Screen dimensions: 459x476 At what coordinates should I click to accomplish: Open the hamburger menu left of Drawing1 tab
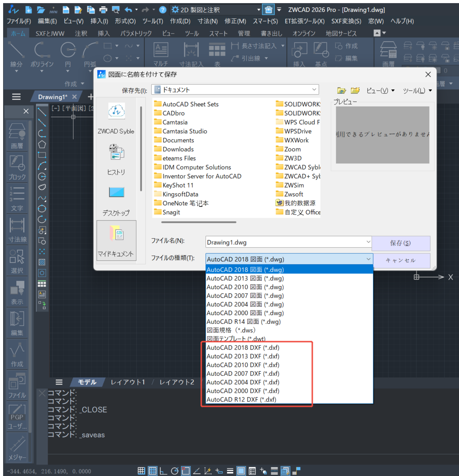16,97
